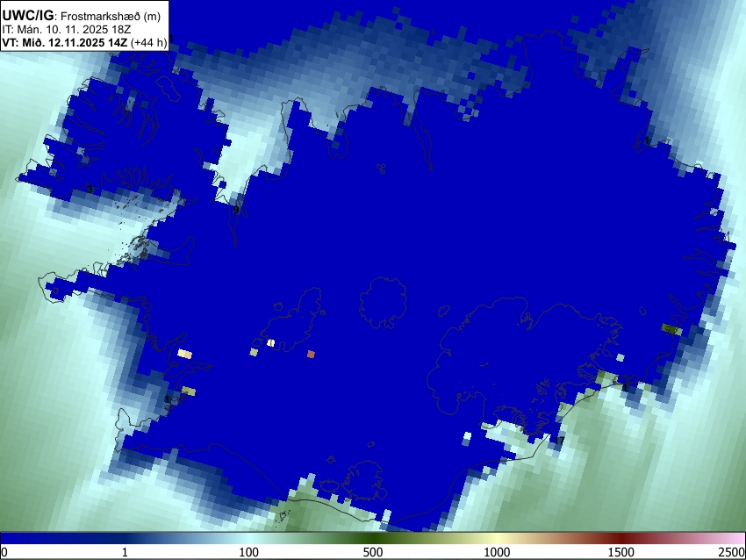Screen dimensions: 746x560
Task: Click the station value '9' in the northwest fjord
Action: (x=236, y=210)
